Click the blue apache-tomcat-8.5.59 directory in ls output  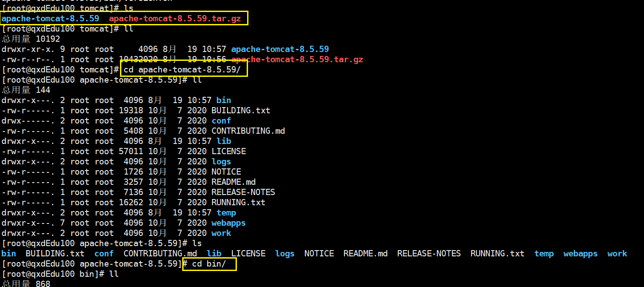50,19
